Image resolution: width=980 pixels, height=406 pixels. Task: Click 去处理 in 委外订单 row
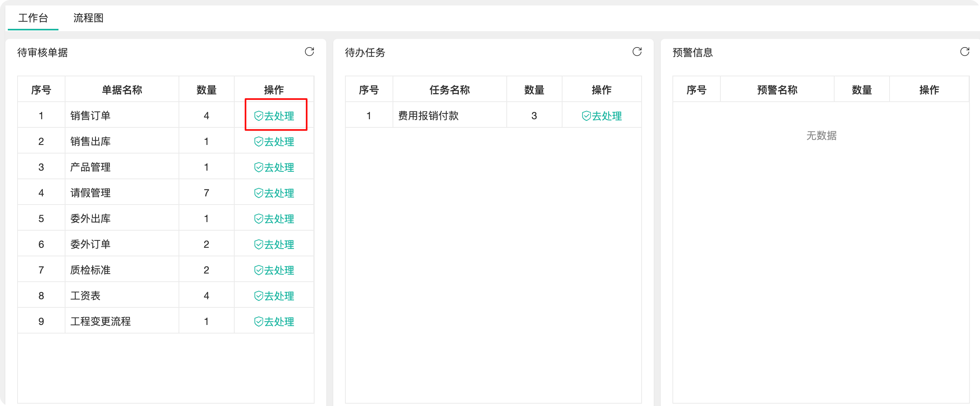pyautogui.click(x=274, y=244)
